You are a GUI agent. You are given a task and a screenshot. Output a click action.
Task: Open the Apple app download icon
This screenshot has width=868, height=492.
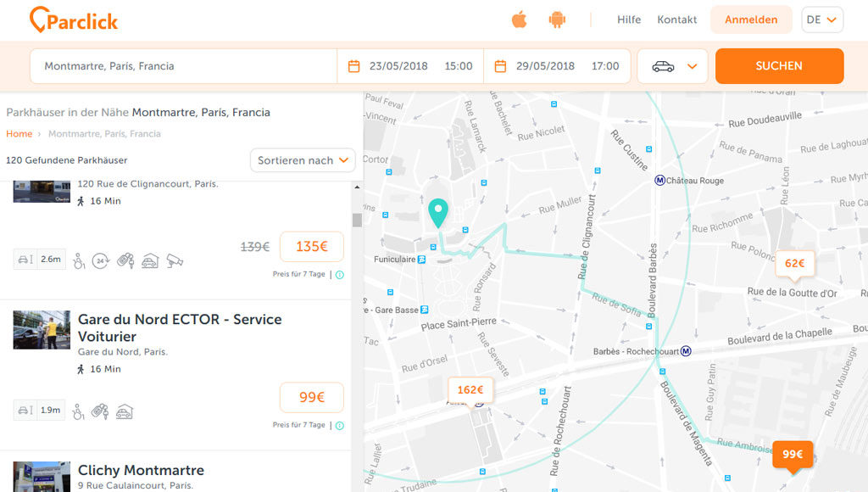click(520, 20)
